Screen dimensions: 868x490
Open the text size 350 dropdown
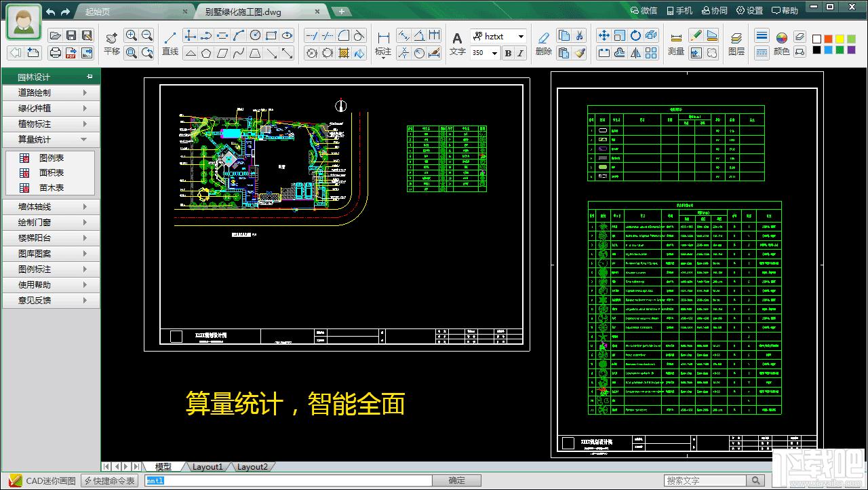(x=494, y=53)
